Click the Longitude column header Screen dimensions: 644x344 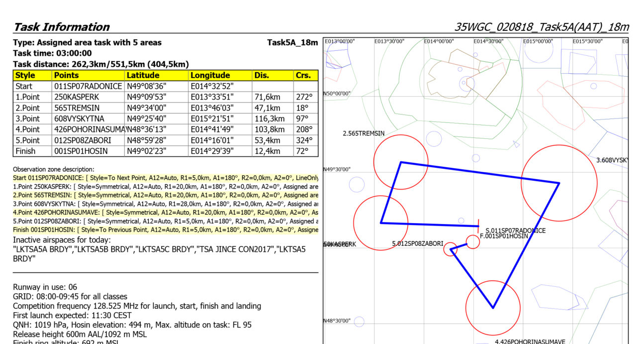[210, 76]
